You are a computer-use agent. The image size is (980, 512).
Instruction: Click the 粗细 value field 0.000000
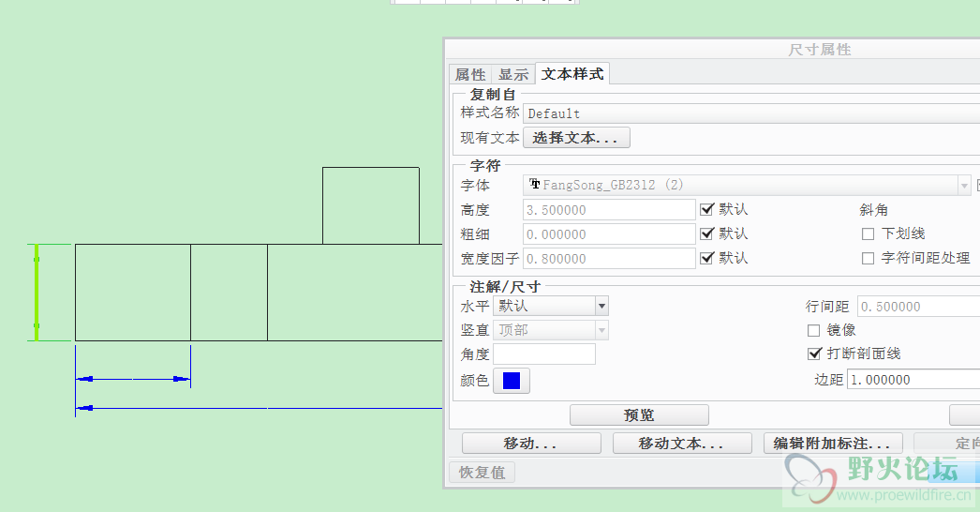609,234
